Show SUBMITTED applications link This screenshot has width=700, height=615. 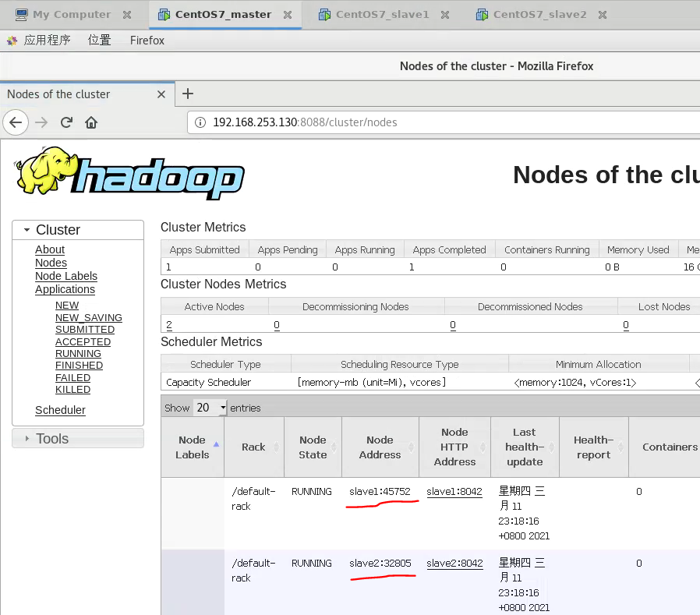(85, 330)
